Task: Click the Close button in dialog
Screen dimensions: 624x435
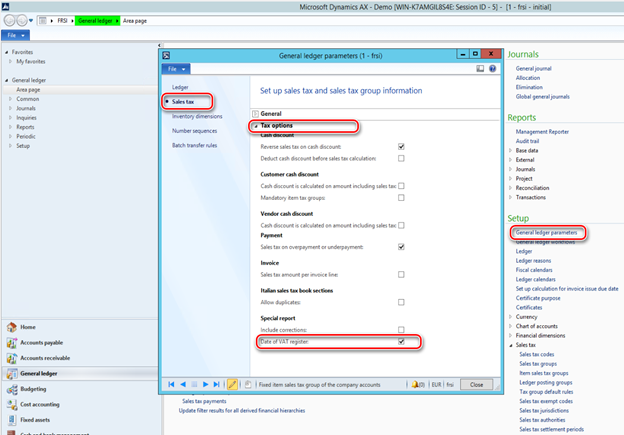Action: 476,384
